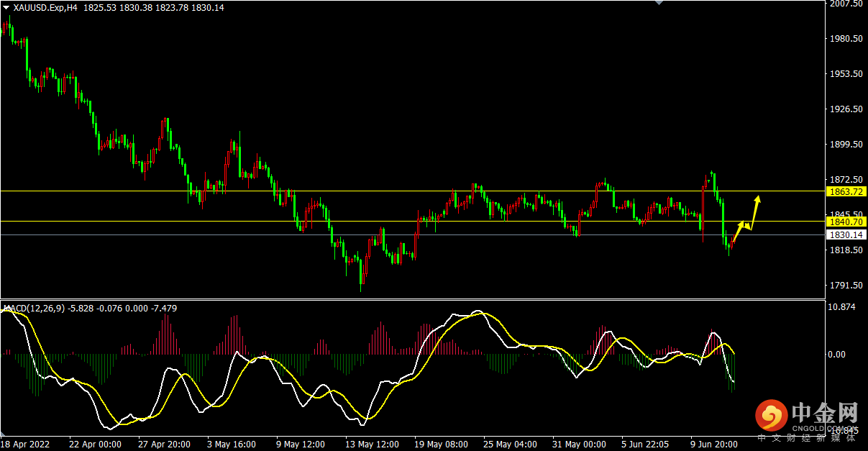Image resolution: width=868 pixels, height=451 pixels.
Task: Click the gray chart shift triangle marker
Action: click(x=658, y=3)
